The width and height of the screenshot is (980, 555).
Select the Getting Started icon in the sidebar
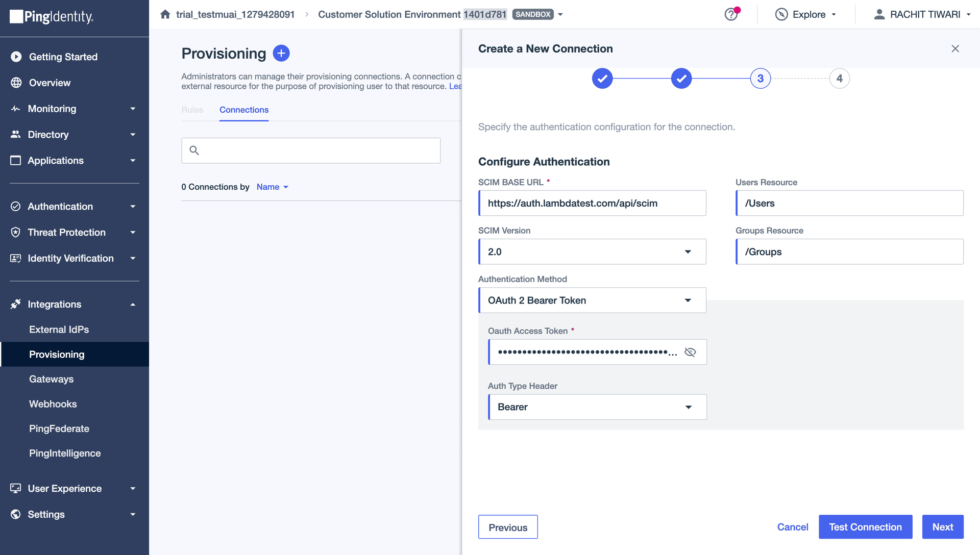coord(15,57)
